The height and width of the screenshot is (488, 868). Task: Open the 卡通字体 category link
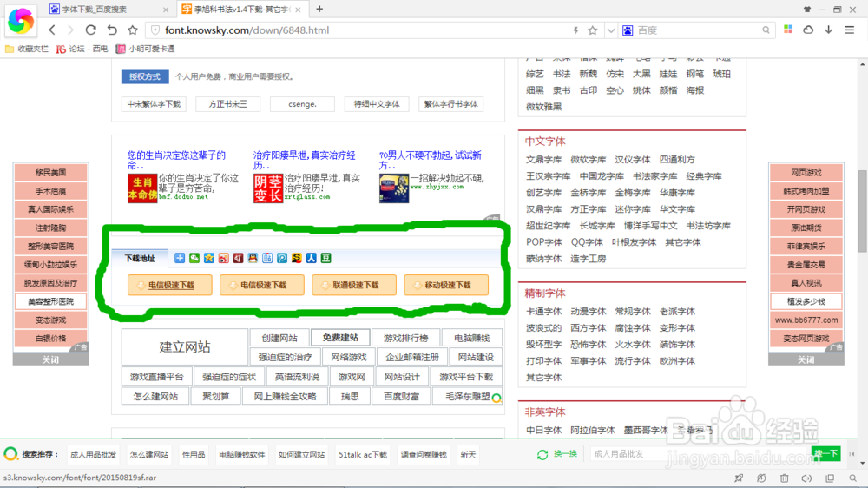(543, 312)
